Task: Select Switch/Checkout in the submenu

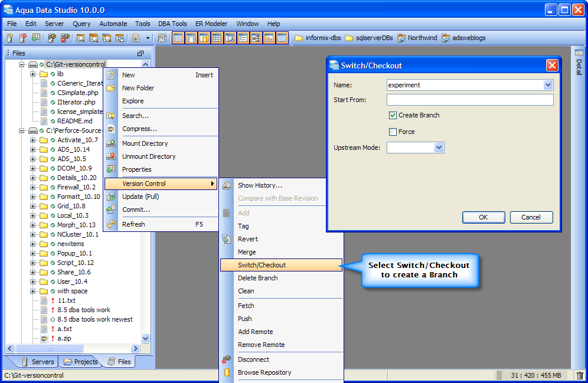Action: point(281,265)
